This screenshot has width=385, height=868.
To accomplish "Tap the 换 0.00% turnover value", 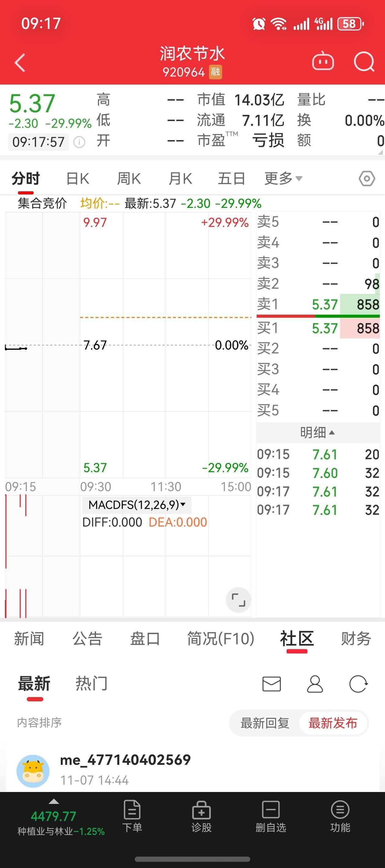I will 364,120.
